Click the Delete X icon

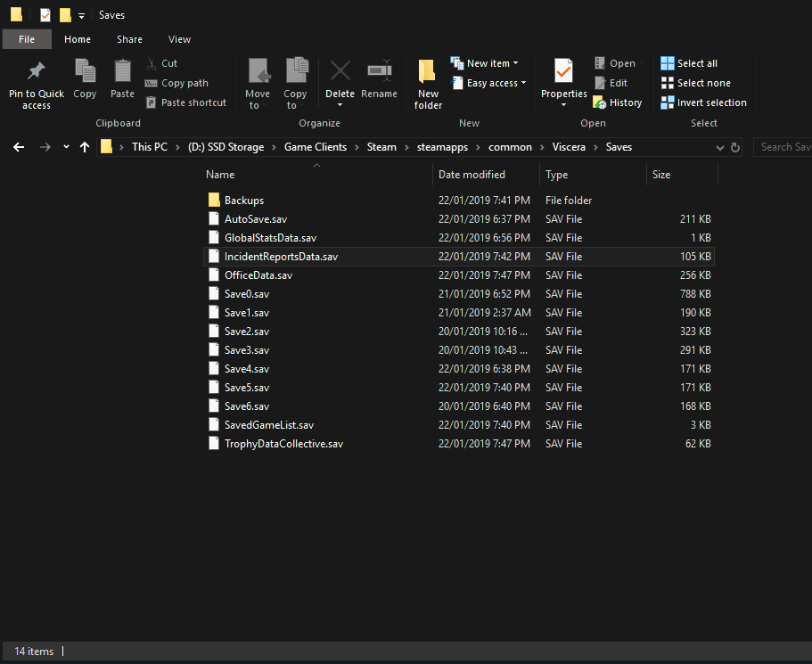[x=340, y=71]
